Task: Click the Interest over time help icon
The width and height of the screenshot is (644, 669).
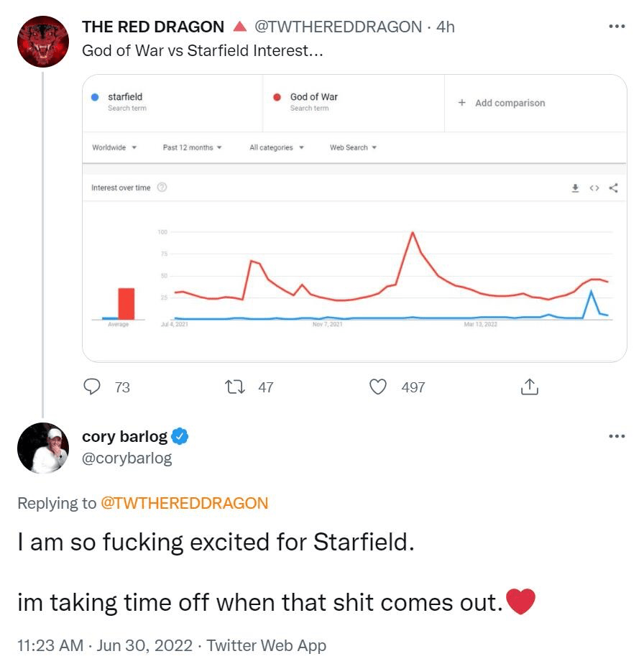Action: 162,188
